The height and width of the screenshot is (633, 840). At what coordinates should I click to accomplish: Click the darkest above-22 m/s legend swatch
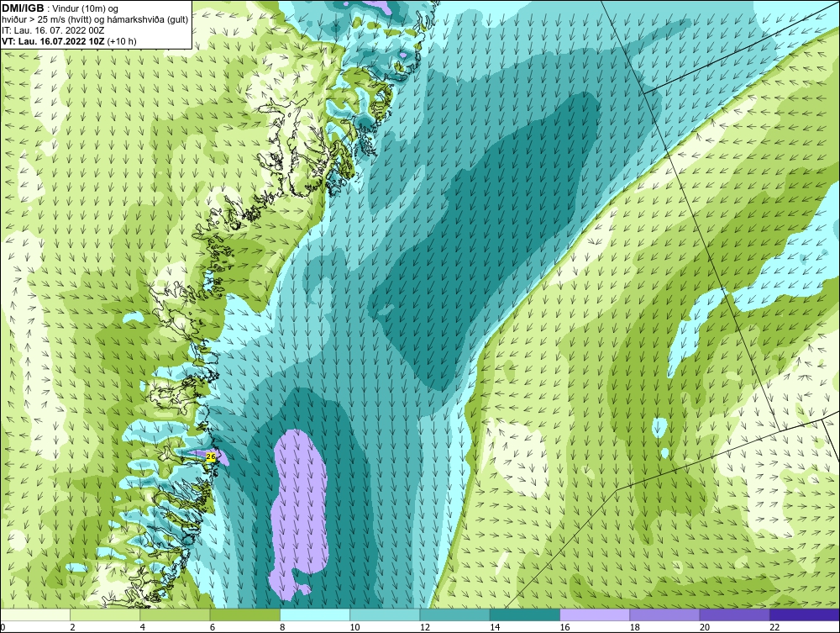pos(804,615)
